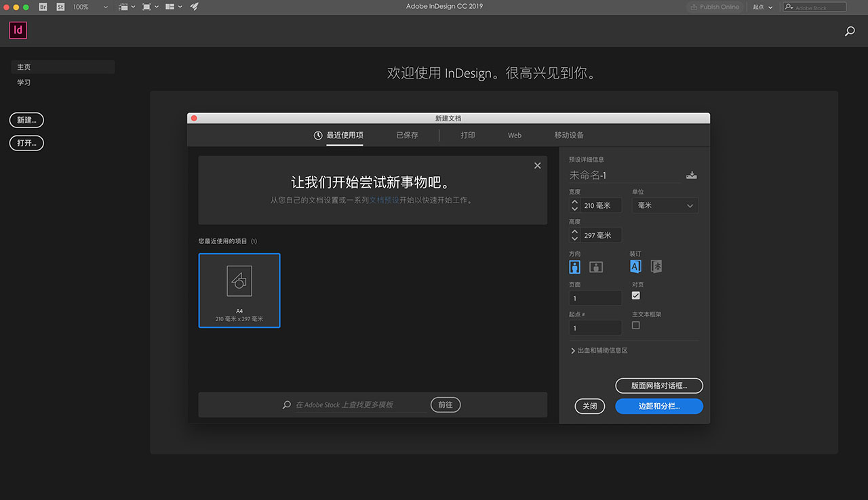
Task: Click the 页面 number field
Action: [595, 298]
